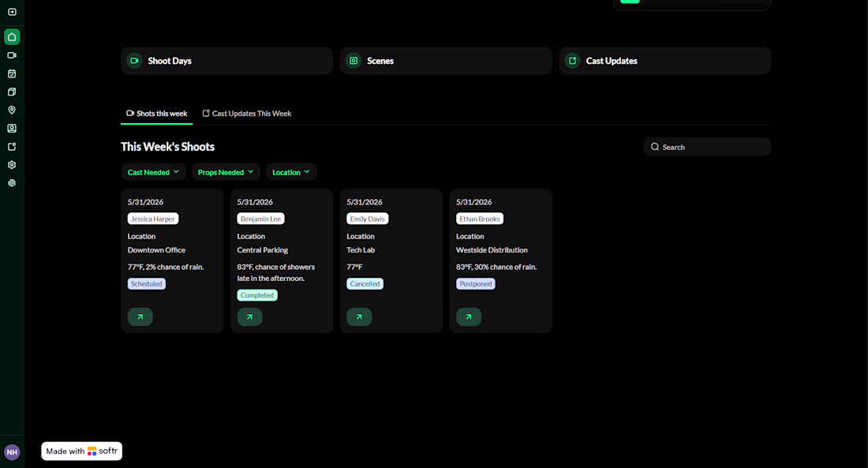Screen dimensions: 868x468
Task: Open the settings gear sidebar icon
Action: click(x=12, y=165)
